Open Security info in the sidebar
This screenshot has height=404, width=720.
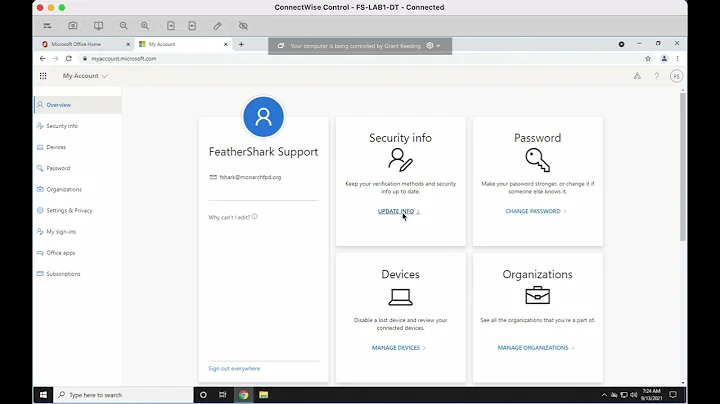(78, 126)
